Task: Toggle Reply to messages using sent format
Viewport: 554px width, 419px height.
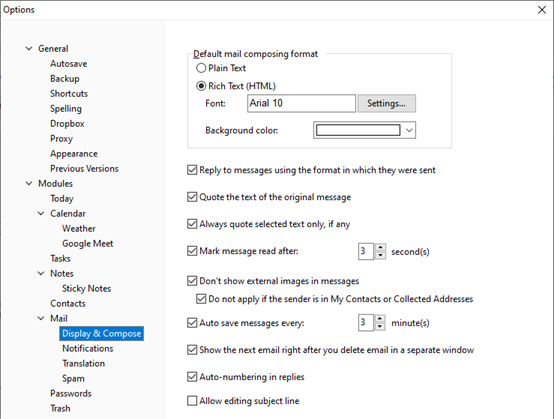Action: (192, 170)
